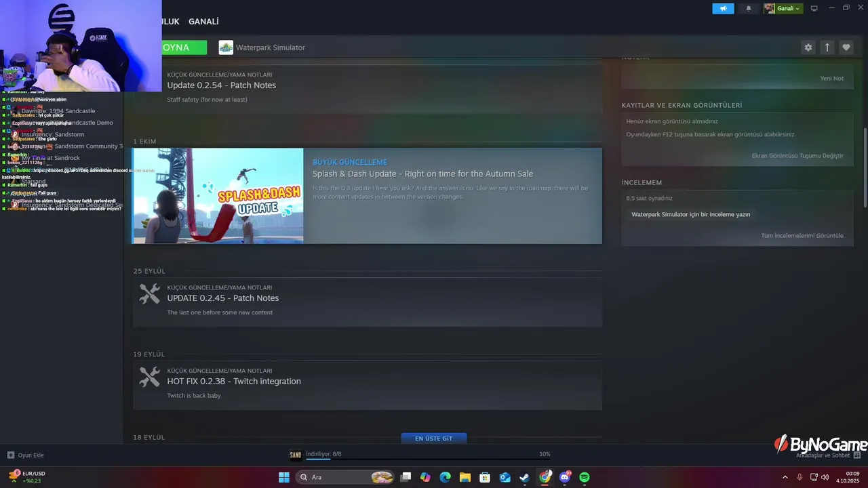Click the Steam taskbar icon
The width and height of the screenshot is (868, 488).
point(525,477)
